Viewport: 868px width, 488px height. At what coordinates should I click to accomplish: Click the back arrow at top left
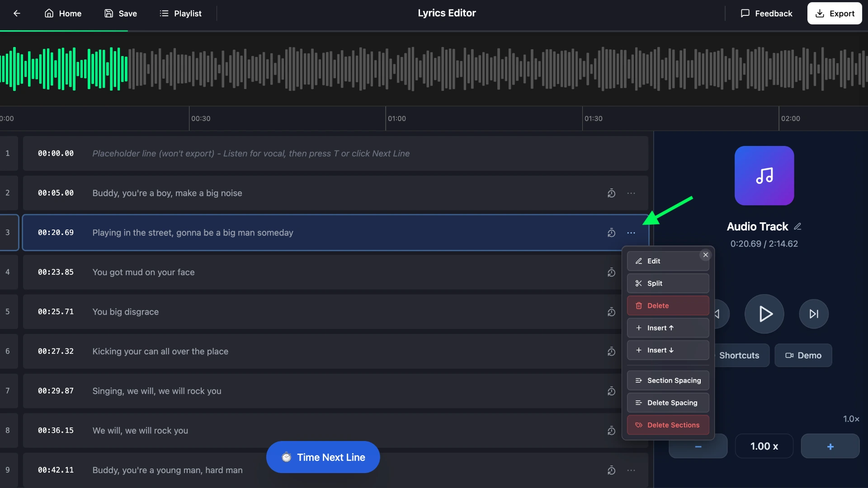[17, 13]
